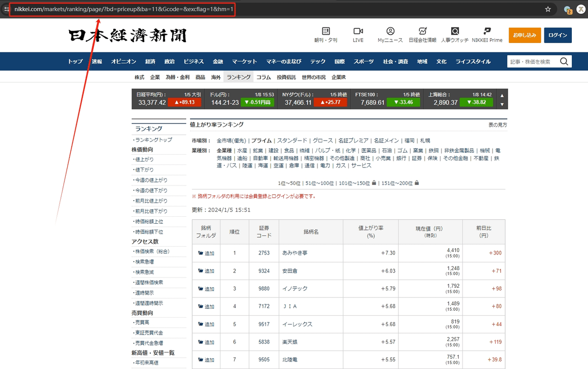Image resolution: width=588 pixels, height=369 pixels.
Task: Filter market by グロース
Action: pyautogui.click(x=323, y=140)
